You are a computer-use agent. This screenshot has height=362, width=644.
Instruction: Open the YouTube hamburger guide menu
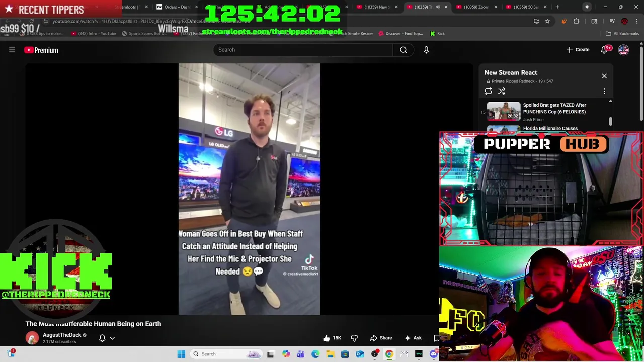tap(12, 50)
